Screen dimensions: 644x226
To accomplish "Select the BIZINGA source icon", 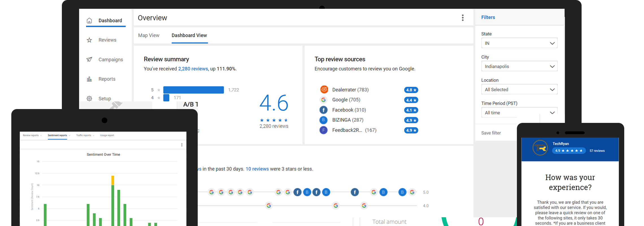I will click(323, 120).
